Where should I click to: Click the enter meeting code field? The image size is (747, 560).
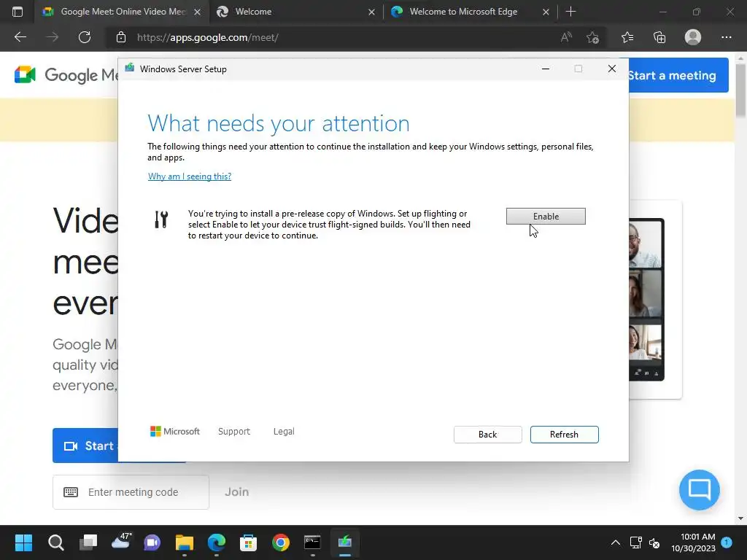click(131, 492)
